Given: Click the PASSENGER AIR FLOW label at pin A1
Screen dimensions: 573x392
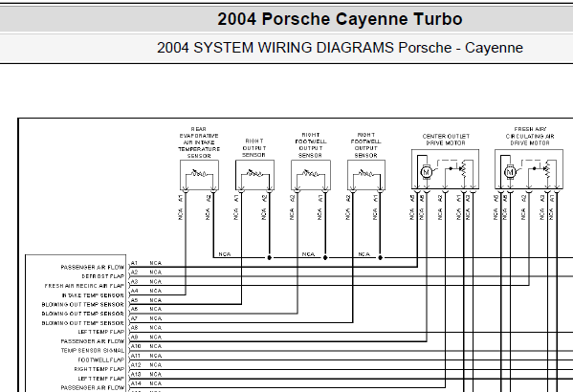Looking at the screenshot, I should click(93, 268).
